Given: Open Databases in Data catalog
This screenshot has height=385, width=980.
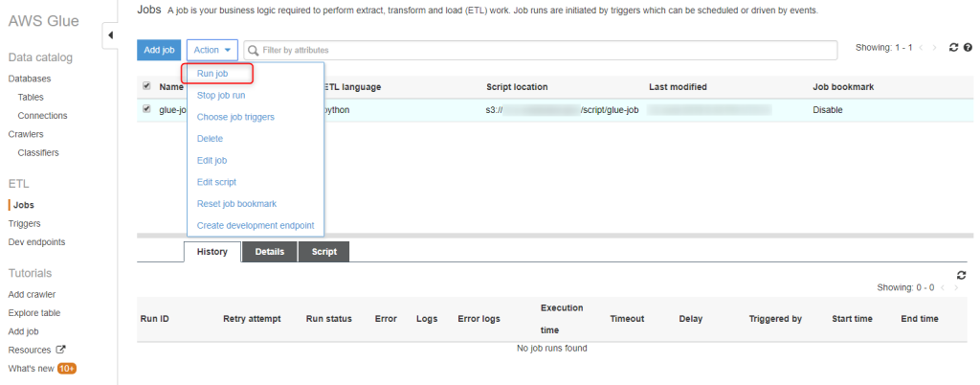Looking at the screenshot, I should 30,79.
